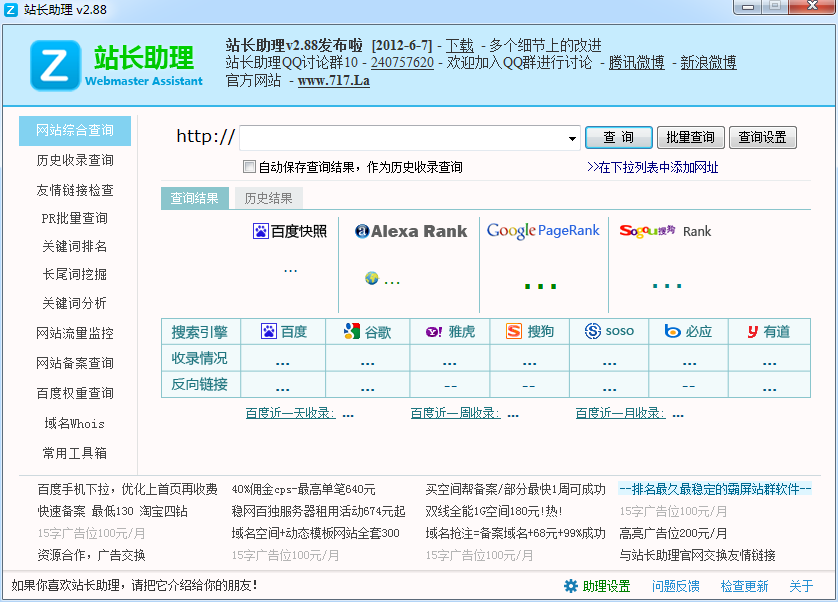Expand the URL dropdown arrow
The height and width of the screenshot is (602, 838).
(x=573, y=138)
